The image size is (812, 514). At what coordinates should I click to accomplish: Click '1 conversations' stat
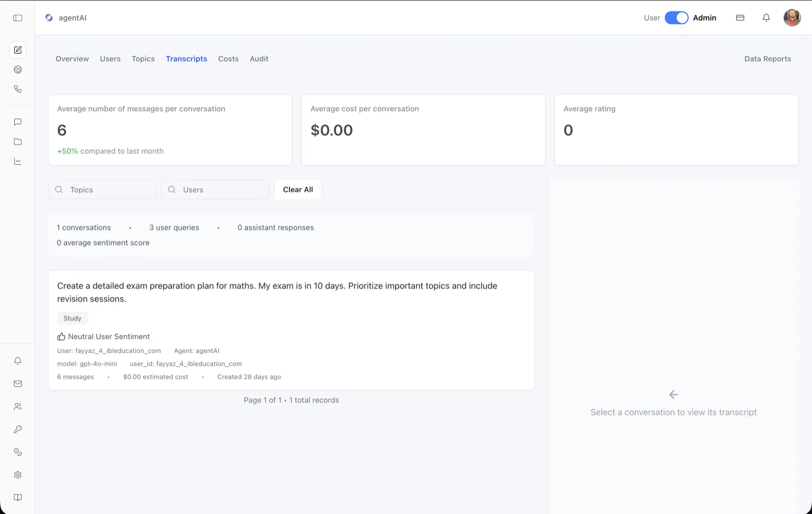tap(84, 228)
